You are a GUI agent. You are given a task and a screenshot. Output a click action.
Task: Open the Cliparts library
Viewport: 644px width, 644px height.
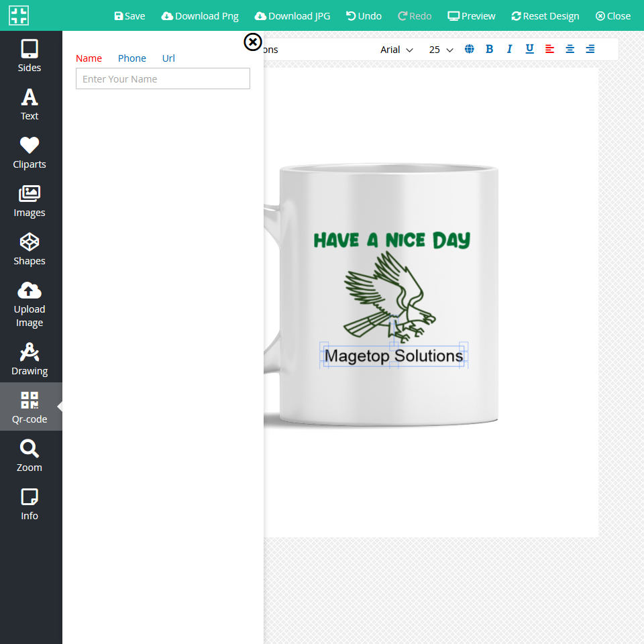coord(30,152)
